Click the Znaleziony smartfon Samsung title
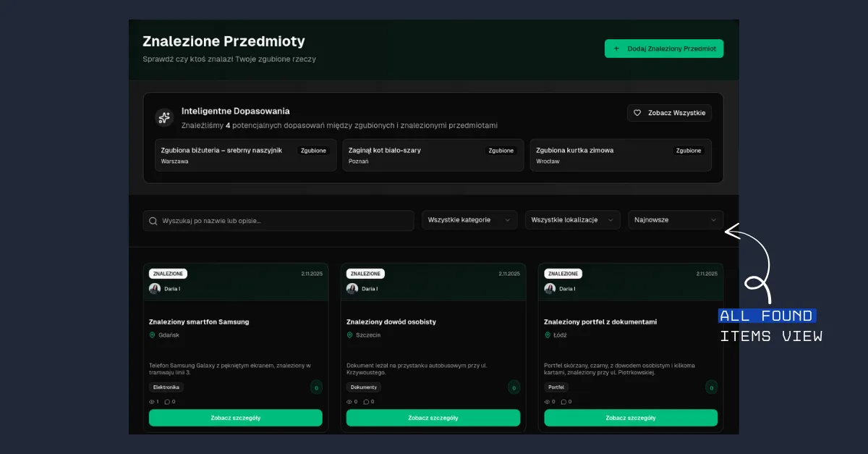This screenshot has width=868, height=454. click(x=199, y=321)
